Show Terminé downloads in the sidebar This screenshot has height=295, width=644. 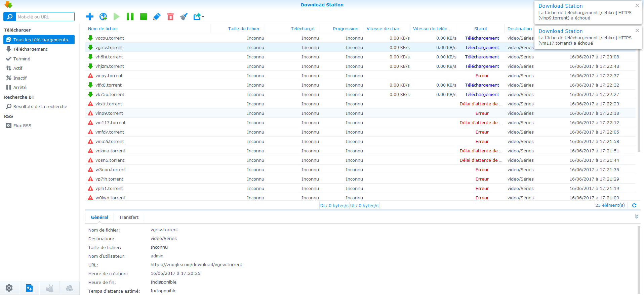pos(22,59)
